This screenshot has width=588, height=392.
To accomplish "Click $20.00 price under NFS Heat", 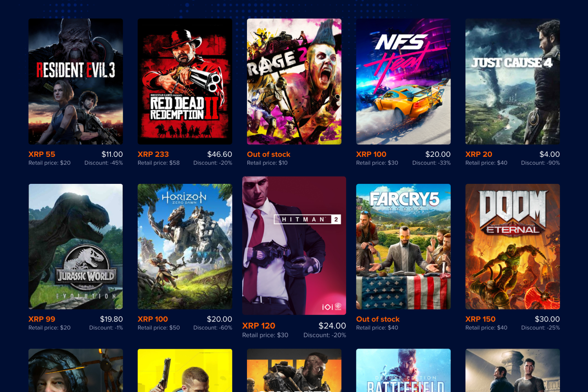I will tap(438, 154).
